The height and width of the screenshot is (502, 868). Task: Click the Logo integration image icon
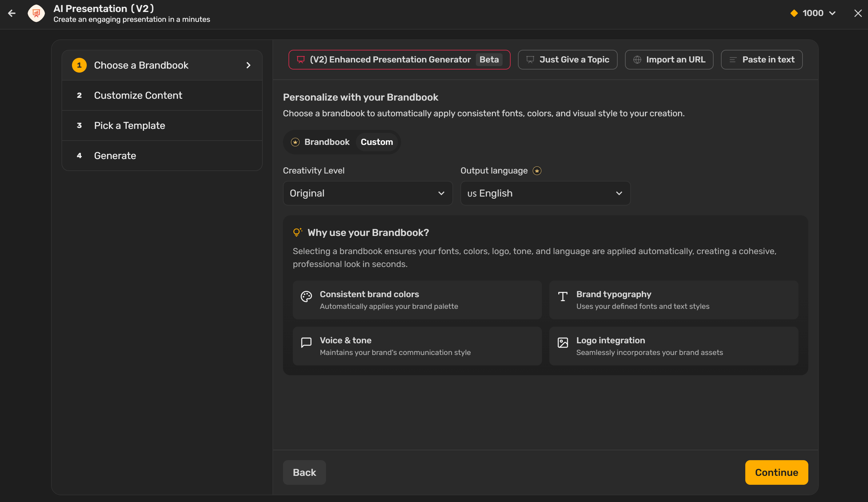(x=563, y=342)
